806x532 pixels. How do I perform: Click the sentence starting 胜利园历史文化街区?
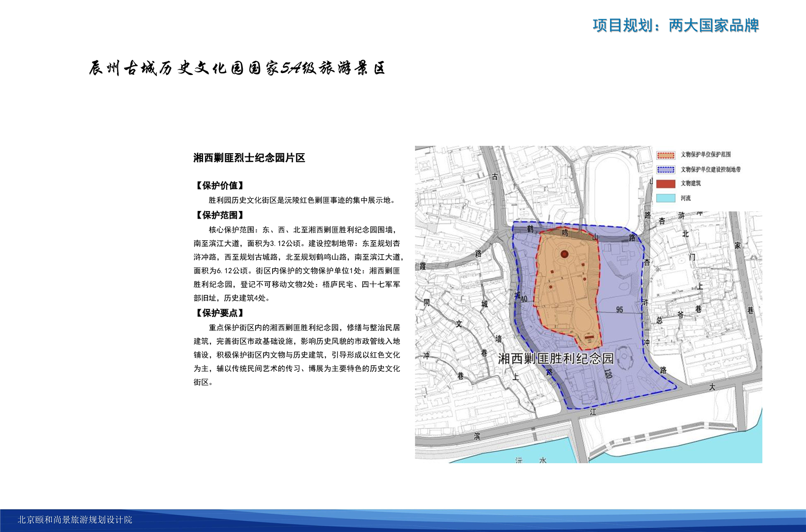[x=302, y=200]
